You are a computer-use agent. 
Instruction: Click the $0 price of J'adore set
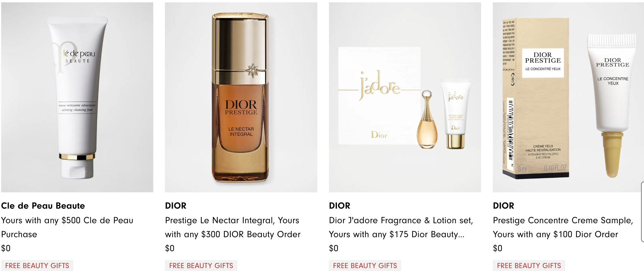[334, 248]
